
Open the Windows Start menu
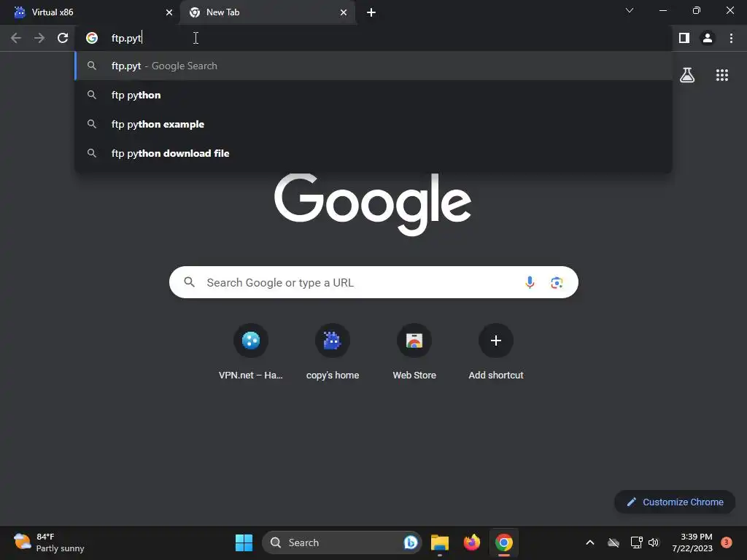[x=244, y=542]
